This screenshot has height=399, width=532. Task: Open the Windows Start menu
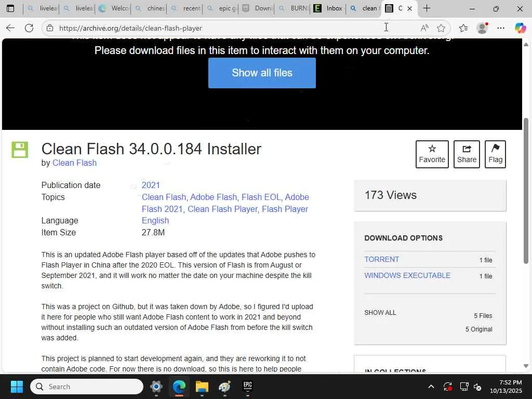17,387
